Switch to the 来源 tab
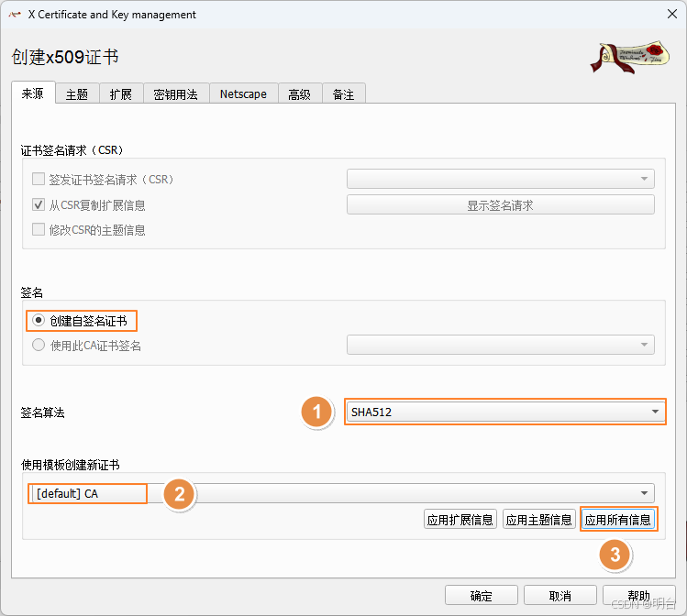Screen dimensions: 687x616 tap(33, 93)
